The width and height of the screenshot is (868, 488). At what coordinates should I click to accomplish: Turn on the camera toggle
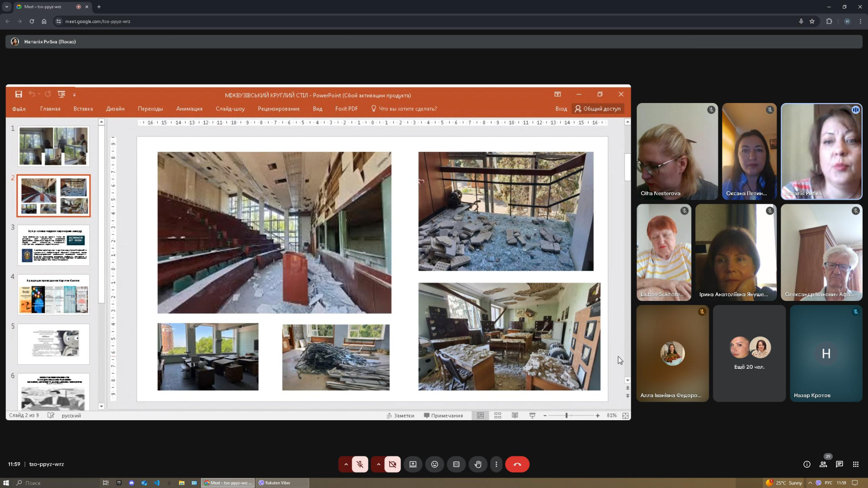[x=392, y=464]
